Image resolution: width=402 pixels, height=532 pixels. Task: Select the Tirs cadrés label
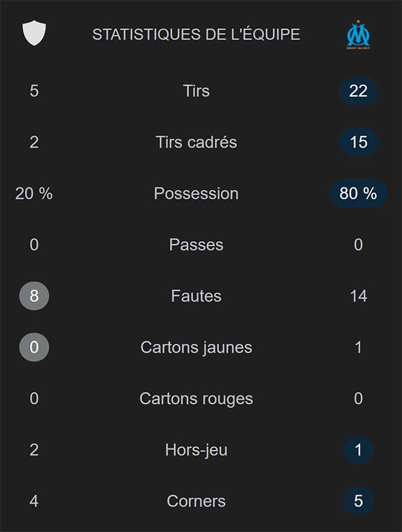click(x=196, y=142)
